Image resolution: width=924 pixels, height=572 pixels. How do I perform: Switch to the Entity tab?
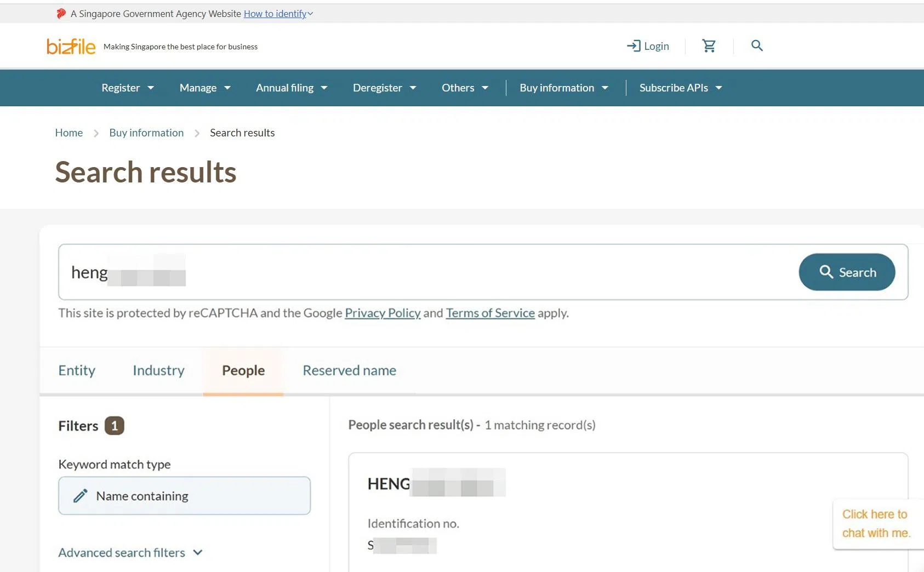tap(77, 370)
